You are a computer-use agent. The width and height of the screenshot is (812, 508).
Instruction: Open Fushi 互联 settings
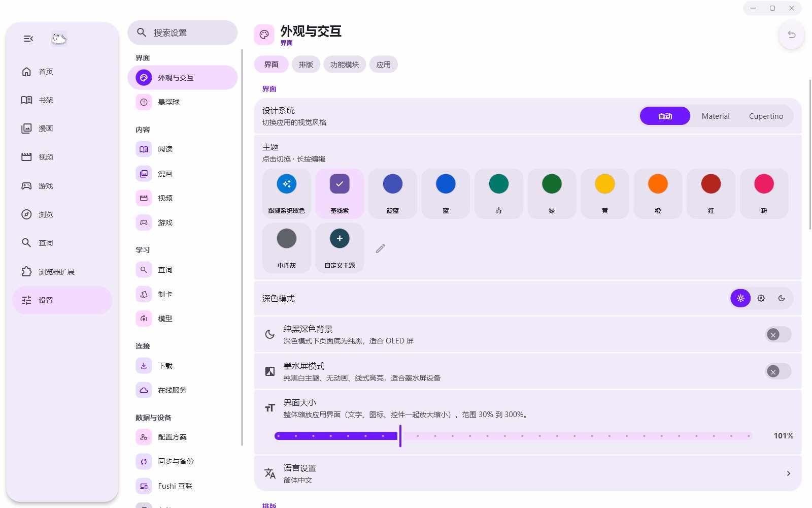point(183,486)
